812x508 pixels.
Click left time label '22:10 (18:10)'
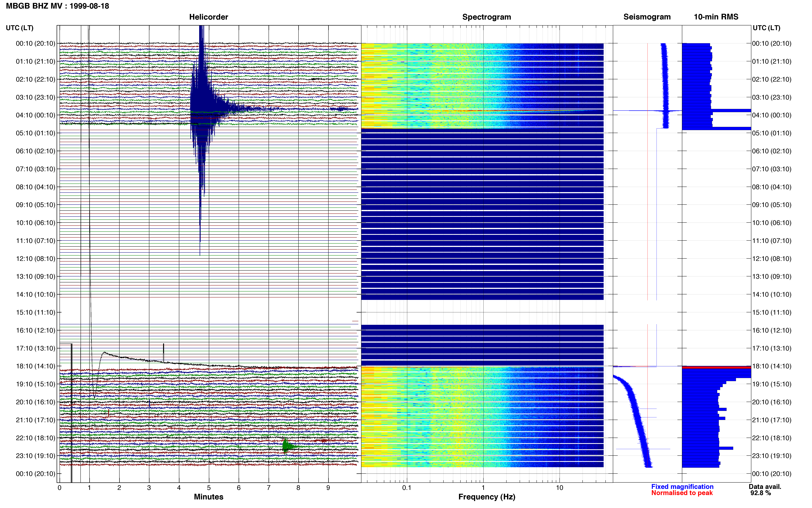tap(36, 438)
